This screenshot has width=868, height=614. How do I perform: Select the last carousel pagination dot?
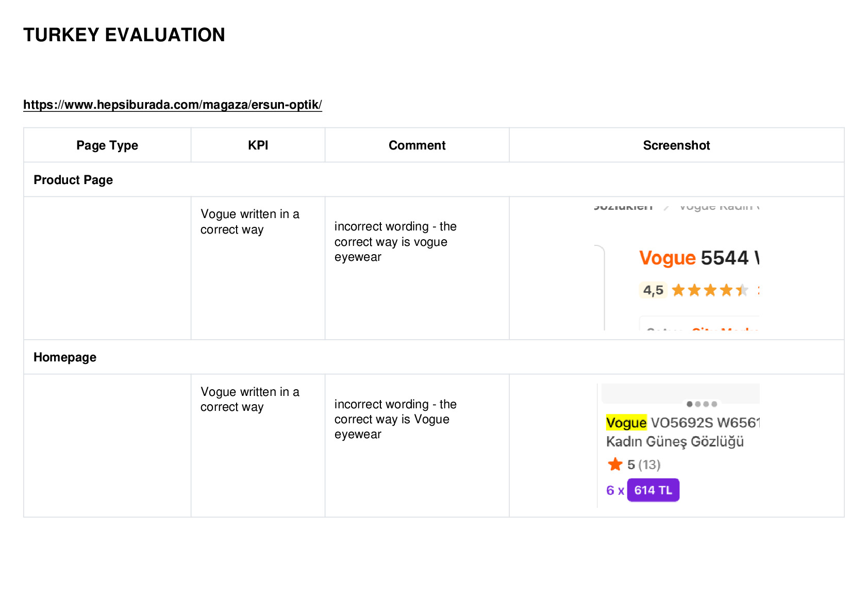pos(714,404)
